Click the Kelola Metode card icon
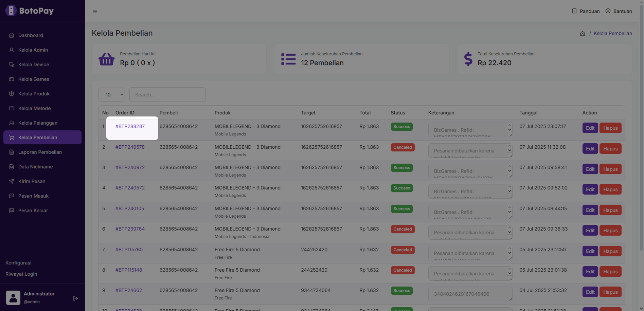Screen dimensions: 644x311 tap(12, 108)
